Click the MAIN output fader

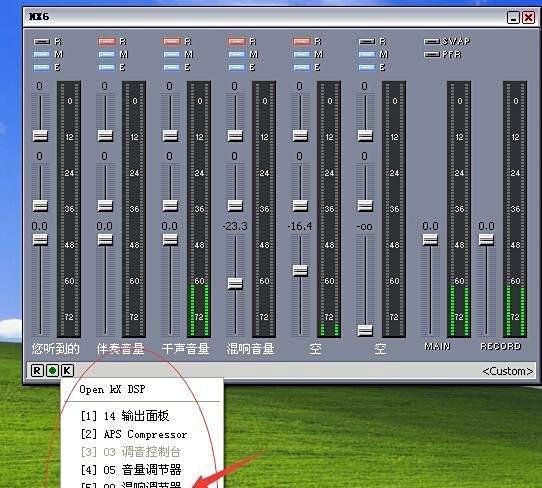coord(430,240)
